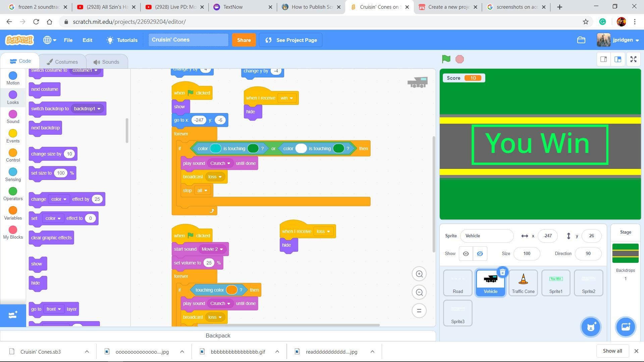644x362 pixels.
Task: Open the Choose a Sprite cat button
Action: pyautogui.click(x=591, y=327)
